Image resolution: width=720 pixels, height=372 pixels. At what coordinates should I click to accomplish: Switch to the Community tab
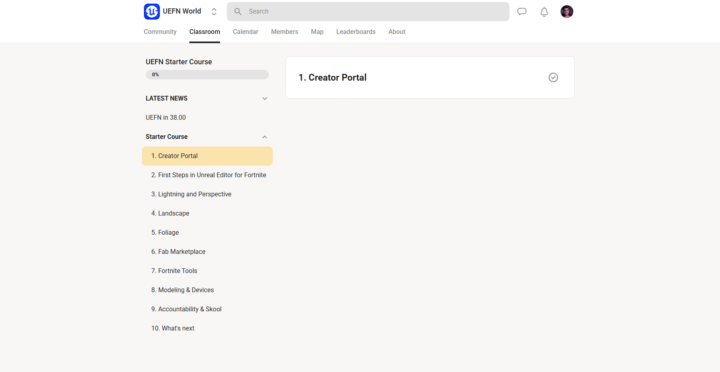click(160, 32)
